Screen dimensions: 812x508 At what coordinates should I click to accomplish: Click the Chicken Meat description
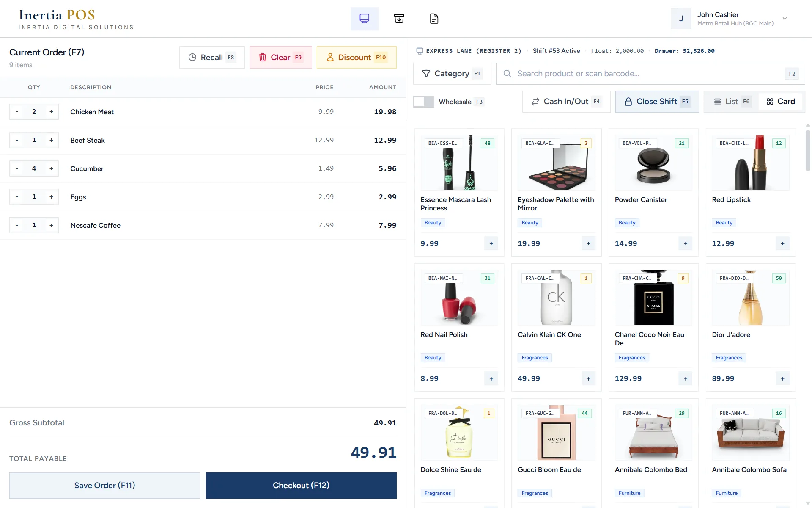pos(92,112)
